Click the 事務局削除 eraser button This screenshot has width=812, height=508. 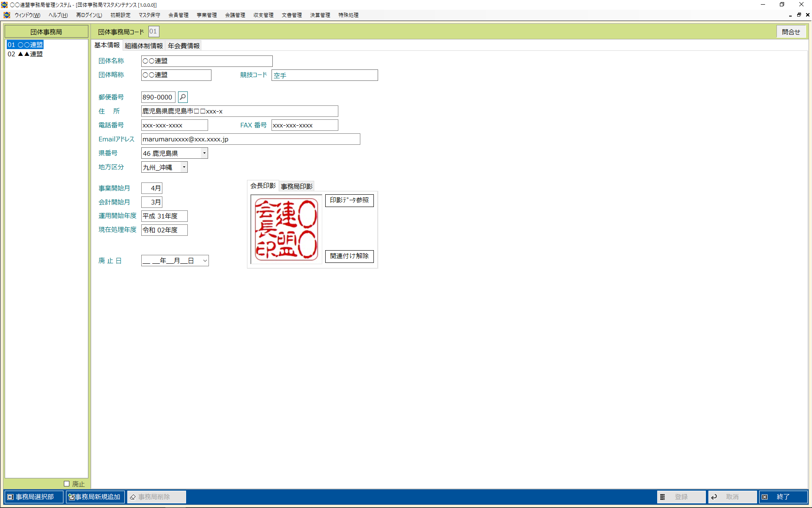point(156,497)
